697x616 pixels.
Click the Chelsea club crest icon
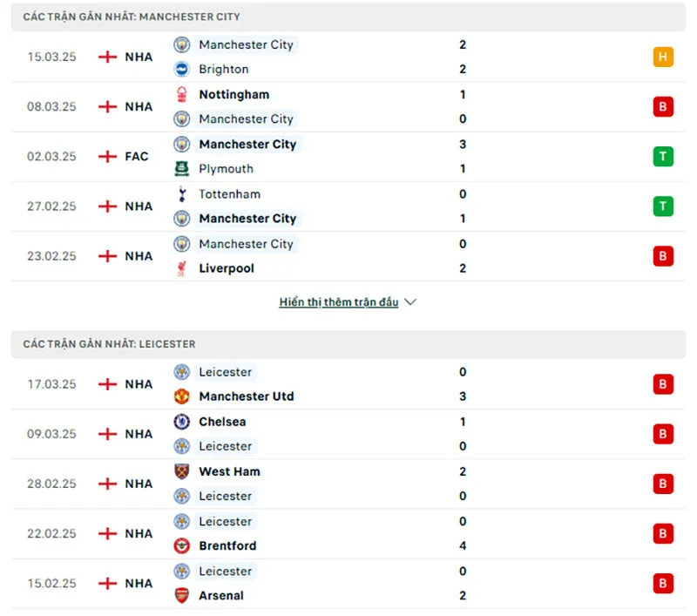[x=181, y=422]
